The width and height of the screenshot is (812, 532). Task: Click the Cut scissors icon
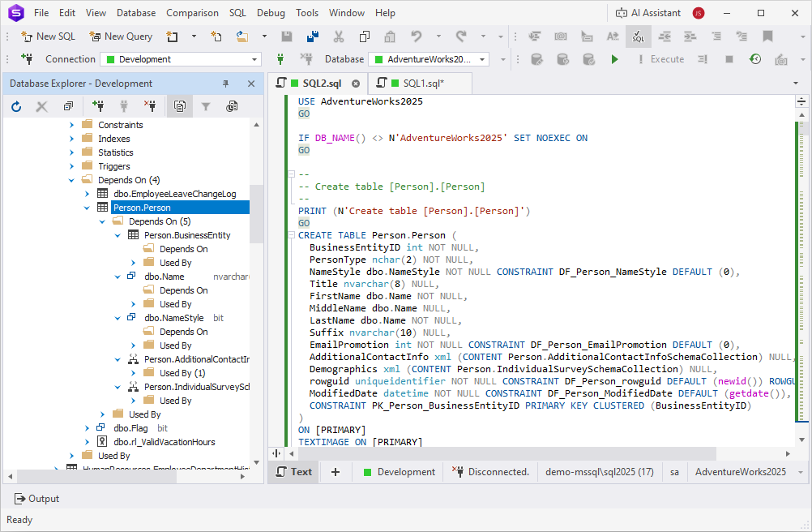tap(339, 36)
